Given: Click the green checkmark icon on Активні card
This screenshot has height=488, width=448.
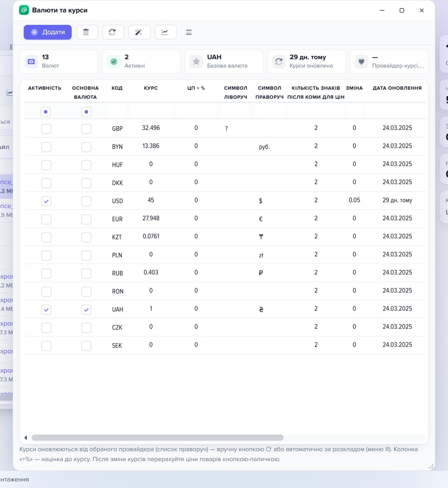Looking at the screenshot, I should tap(114, 62).
